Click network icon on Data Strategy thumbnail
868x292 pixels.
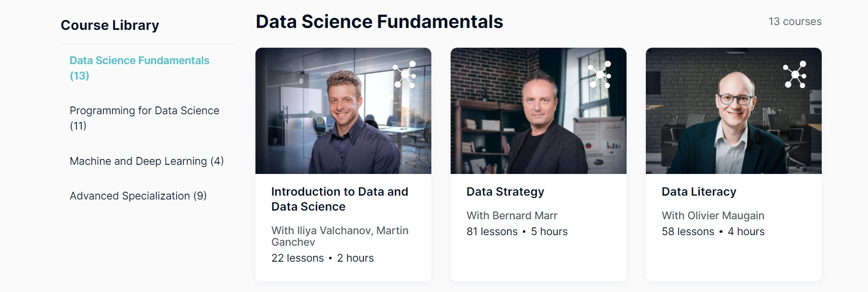tap(600, 74)
